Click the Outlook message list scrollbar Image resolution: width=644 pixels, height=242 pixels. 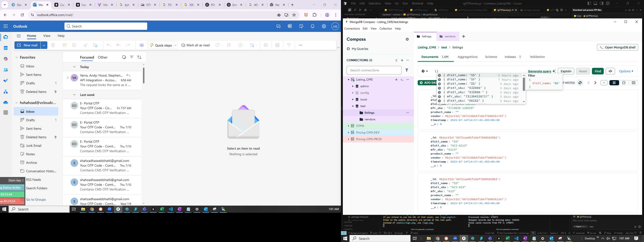click(143, 75)
